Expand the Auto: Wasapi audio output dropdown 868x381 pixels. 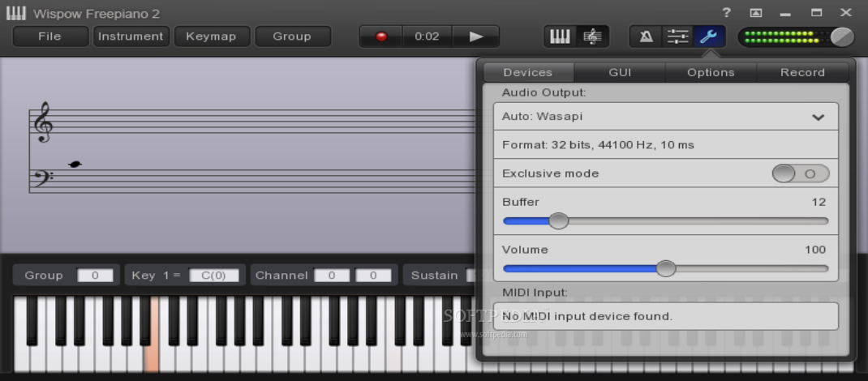coord(666,117)
